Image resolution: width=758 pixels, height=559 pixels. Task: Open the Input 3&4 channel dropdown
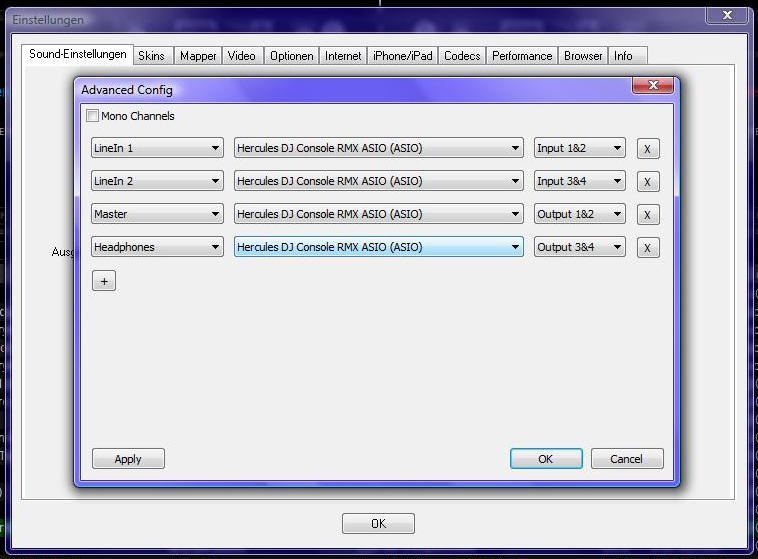(580, 181)
